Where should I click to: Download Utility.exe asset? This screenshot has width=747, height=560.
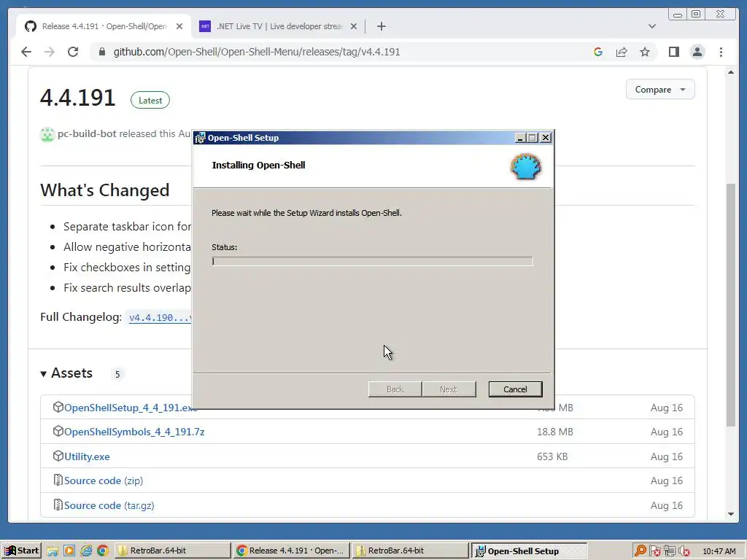pos(87,456)
